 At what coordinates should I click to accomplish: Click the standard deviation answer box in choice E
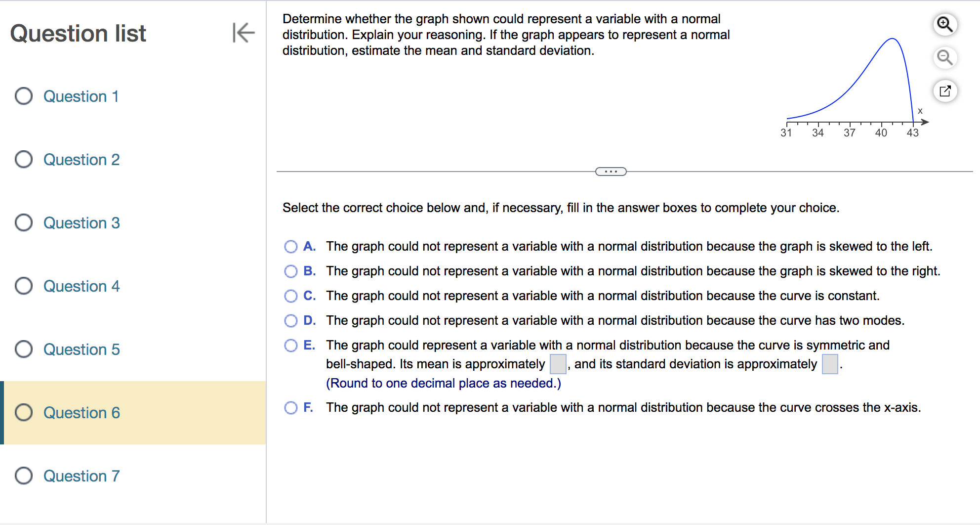[x=829, y=364]
